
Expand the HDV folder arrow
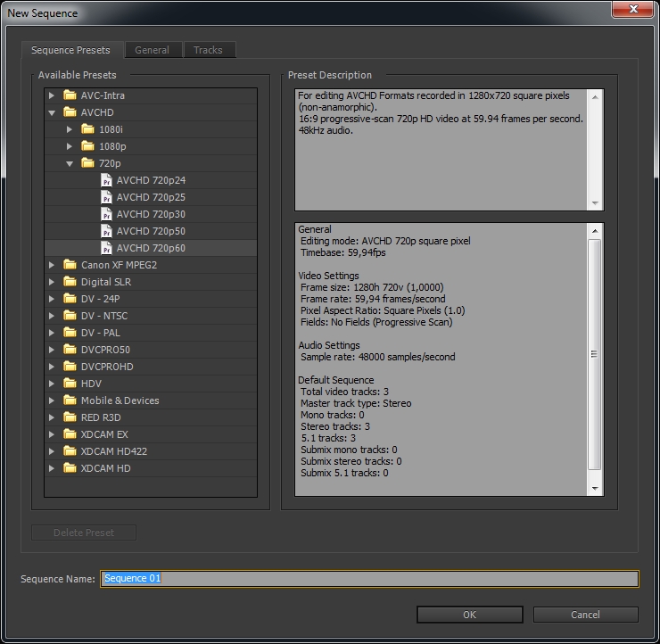52,384
